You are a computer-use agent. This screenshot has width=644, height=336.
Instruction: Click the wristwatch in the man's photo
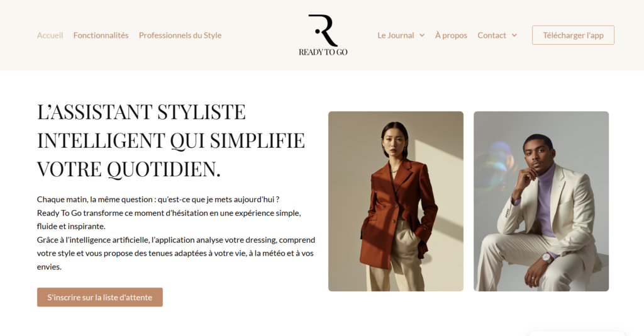[547, 257]
